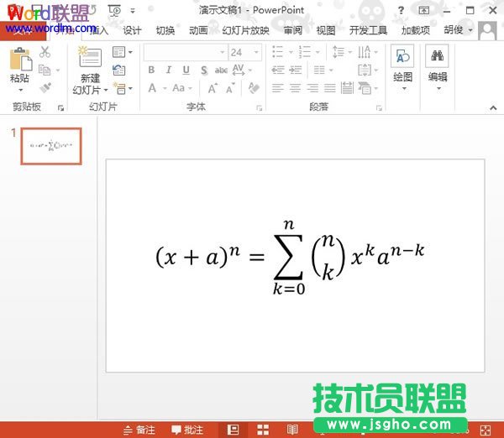Viewport: 504px width, 438px height.
Task: Switch to the Design (设计) tab
Action: coord(132,30)
